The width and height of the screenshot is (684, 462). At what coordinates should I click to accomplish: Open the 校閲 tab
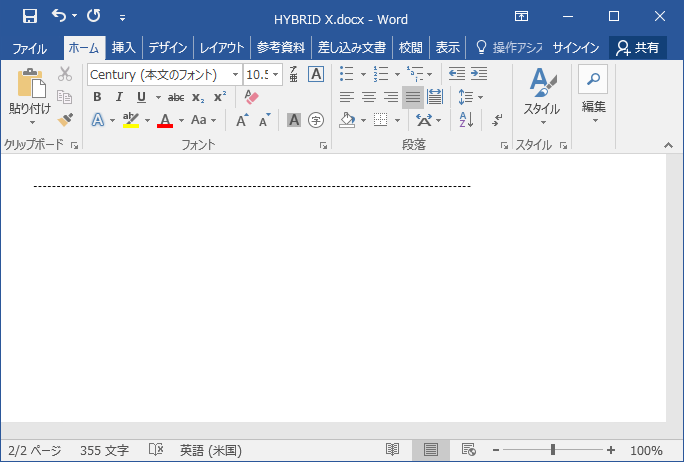410,48
